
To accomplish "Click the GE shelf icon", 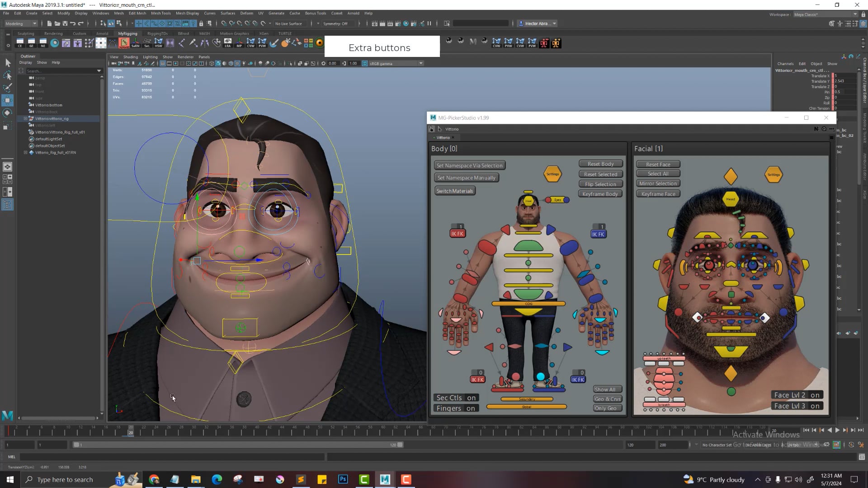I will (32, 43).
